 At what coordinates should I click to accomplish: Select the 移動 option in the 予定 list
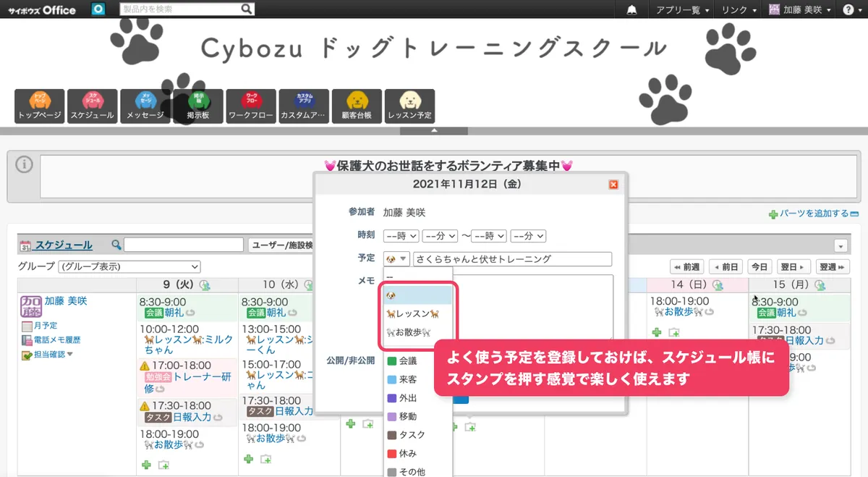[x=418, y=416]
